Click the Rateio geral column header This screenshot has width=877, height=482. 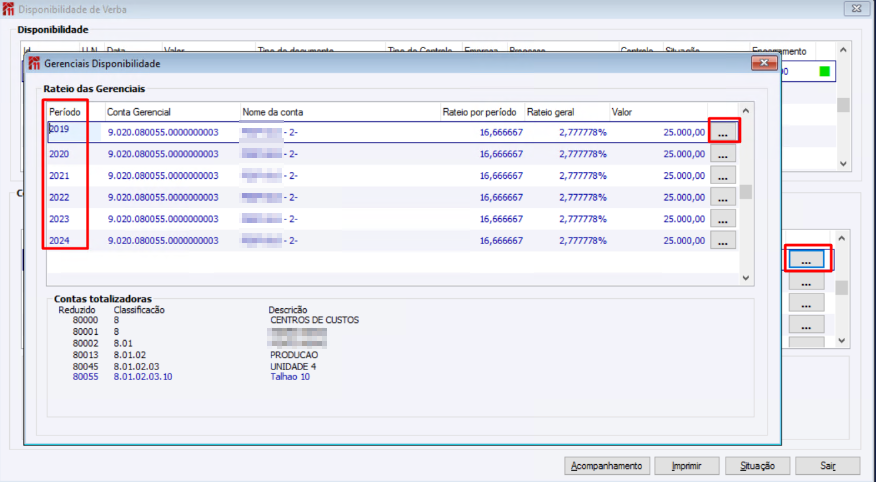point(567,112)
